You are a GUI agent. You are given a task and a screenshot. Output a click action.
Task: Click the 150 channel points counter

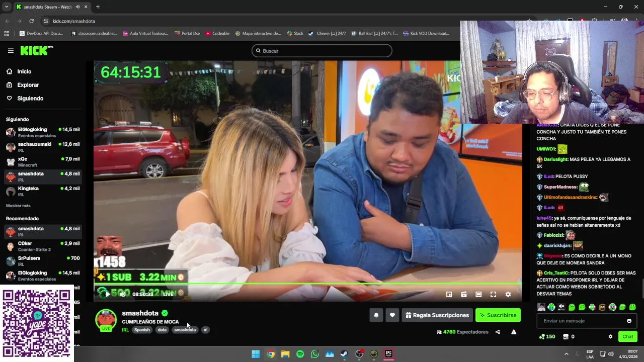(547, 336)
